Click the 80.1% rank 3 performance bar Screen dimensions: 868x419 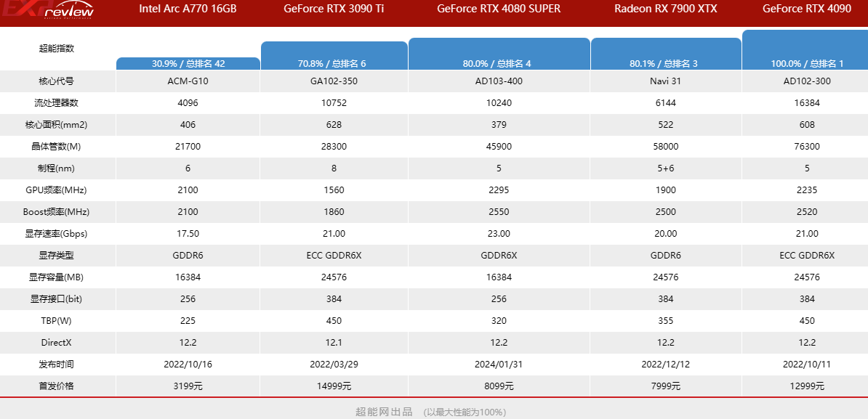tap(665, 54)
